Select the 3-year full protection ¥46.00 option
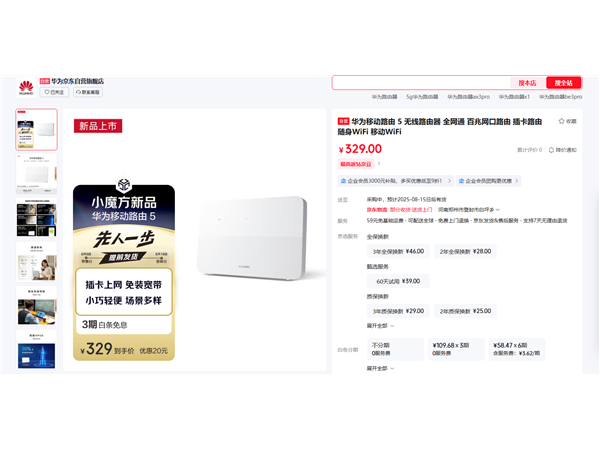This screenshot has width=600, height=450. pos(398,251)
